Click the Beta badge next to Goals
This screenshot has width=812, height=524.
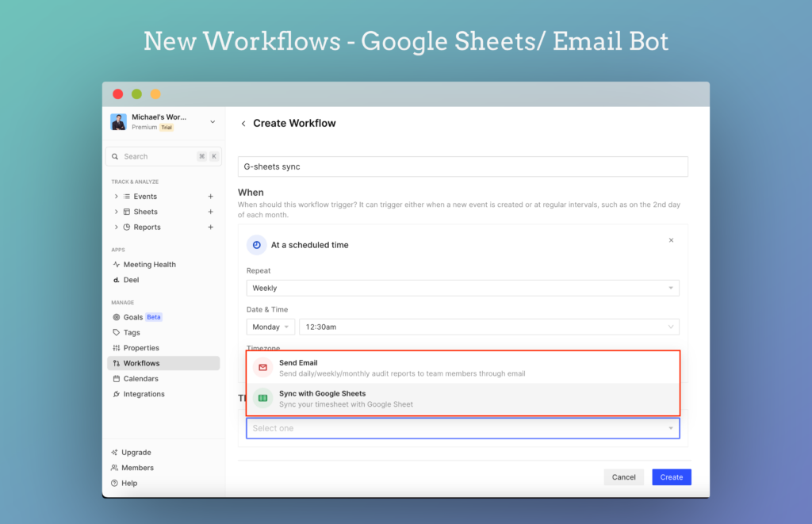click(154, 317)
